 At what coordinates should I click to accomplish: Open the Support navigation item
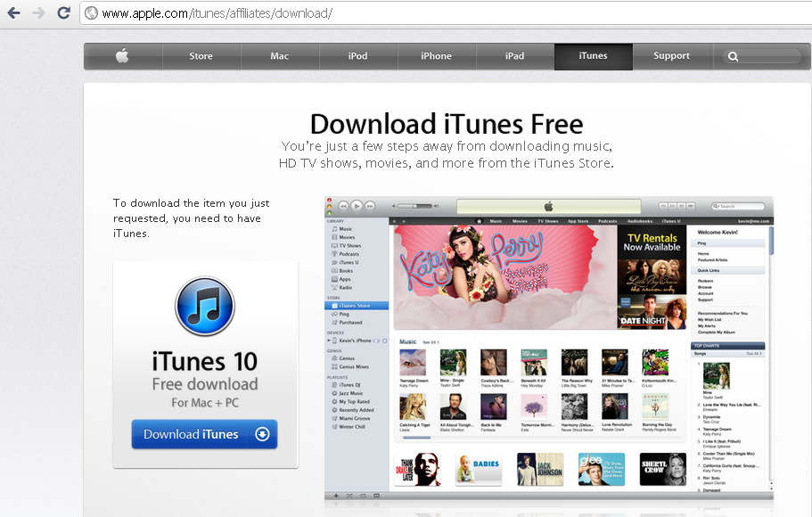[x=672, y=56]
